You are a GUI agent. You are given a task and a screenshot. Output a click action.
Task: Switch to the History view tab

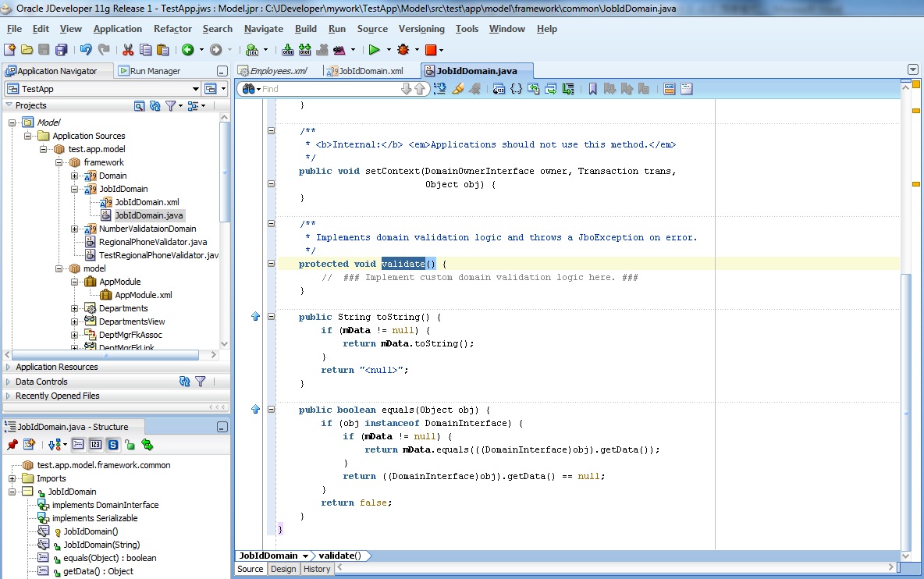316,569
